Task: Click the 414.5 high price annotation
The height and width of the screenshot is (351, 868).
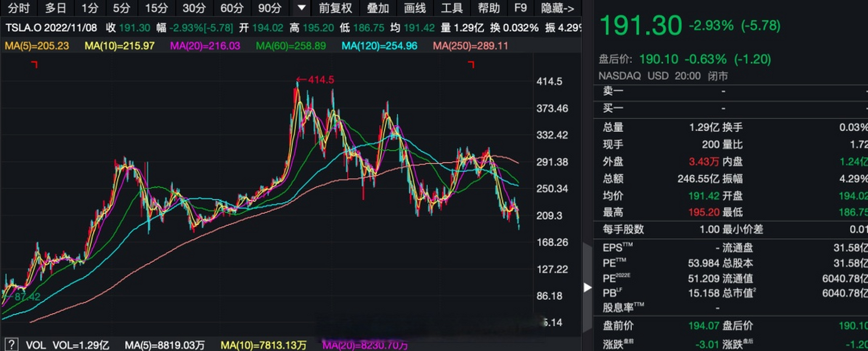Action: tap(315, 80)
